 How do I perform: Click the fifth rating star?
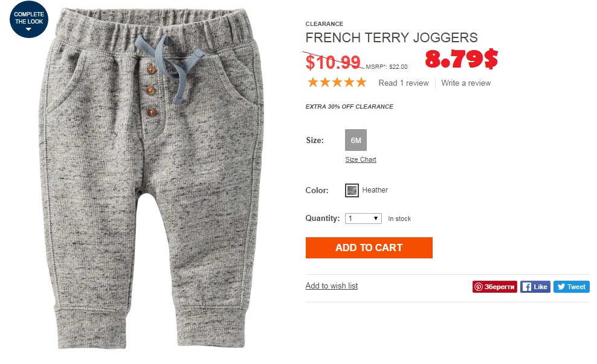pos(362,83)
